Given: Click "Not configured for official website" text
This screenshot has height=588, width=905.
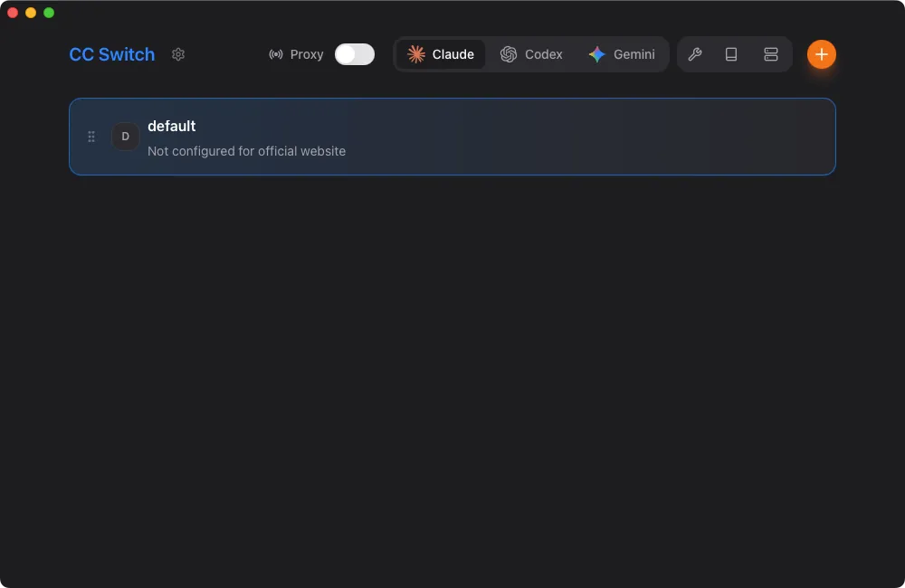Looking at the screenshot, I should pyautogui.click(x=246, y=151).
